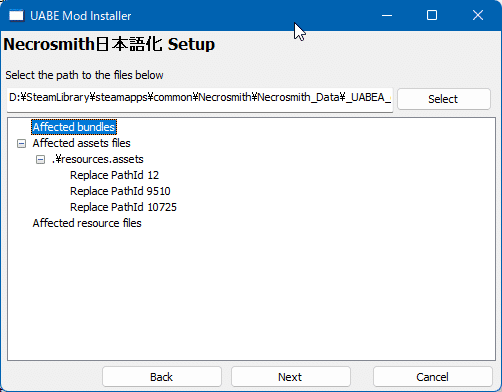Cancel the mod installer setup
The image size is (502, 392).
[x=432, y=377]
